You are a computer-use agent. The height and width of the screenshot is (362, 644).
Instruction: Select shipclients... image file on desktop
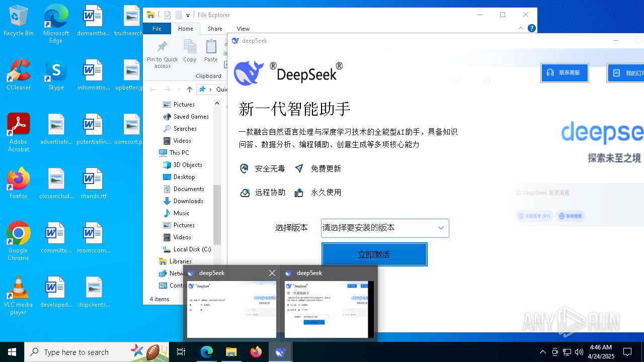tap(94, 292)
